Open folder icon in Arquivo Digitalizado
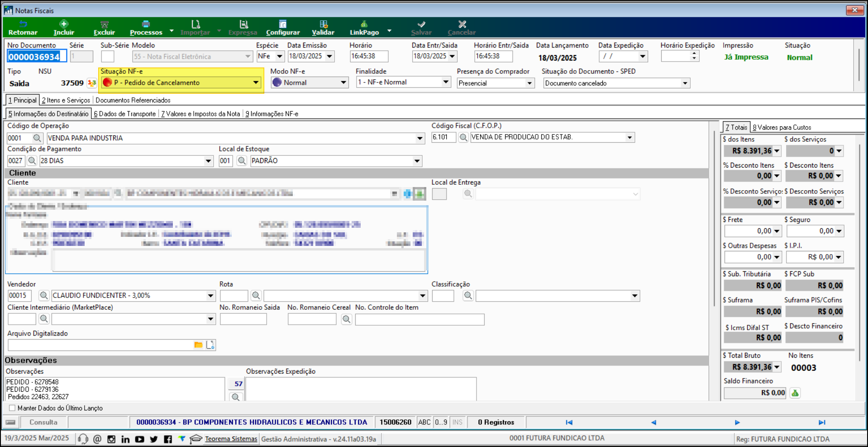This screenshot has height=447, width=868. click(x=198, y=345)
